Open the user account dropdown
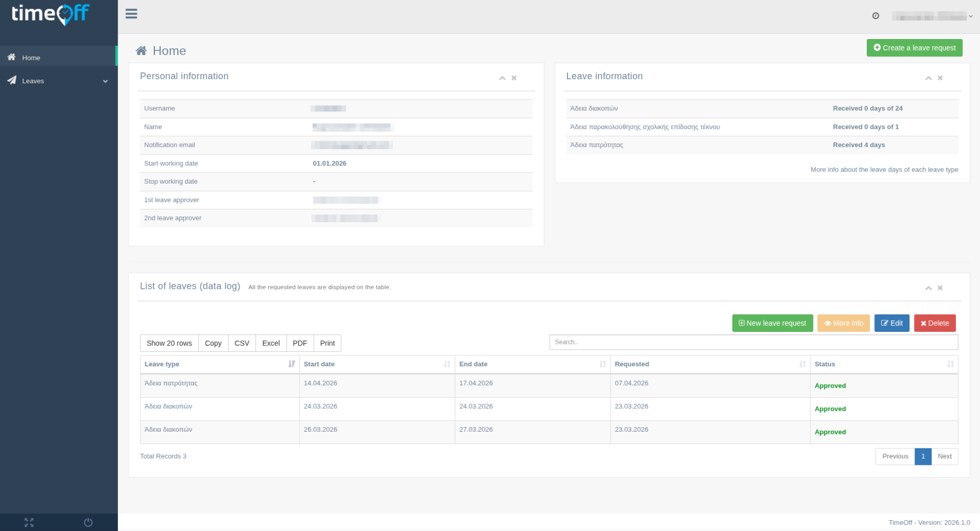The height and width of the screenshot is (531, 980). [932, 15]
